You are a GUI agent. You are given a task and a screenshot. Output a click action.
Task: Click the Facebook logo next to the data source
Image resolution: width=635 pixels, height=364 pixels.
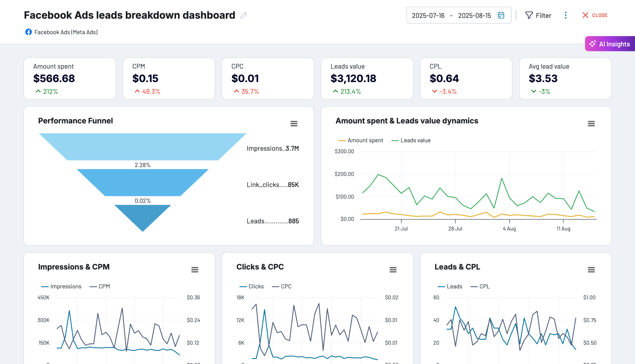pyautogui.click(x=28, y=32)
